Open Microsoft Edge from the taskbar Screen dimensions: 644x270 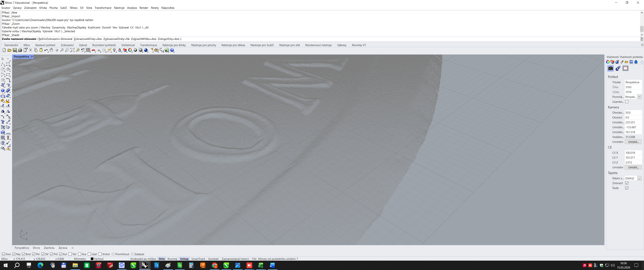click(40, 265)
